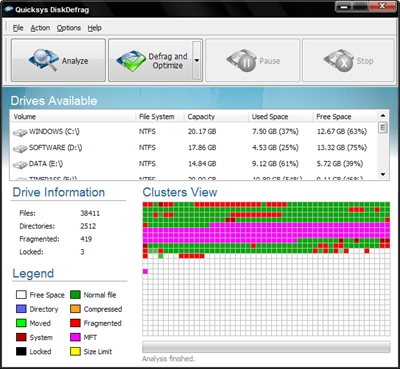Click the 'Analysis finished.' status text
This screenshot has width=400, height=369.
click(168, 359)
